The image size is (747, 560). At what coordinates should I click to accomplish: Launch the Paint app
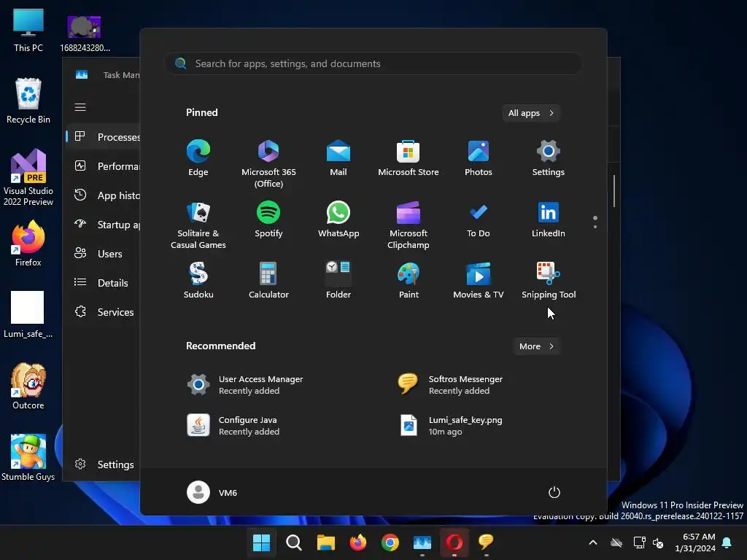[x=409, y=281]
